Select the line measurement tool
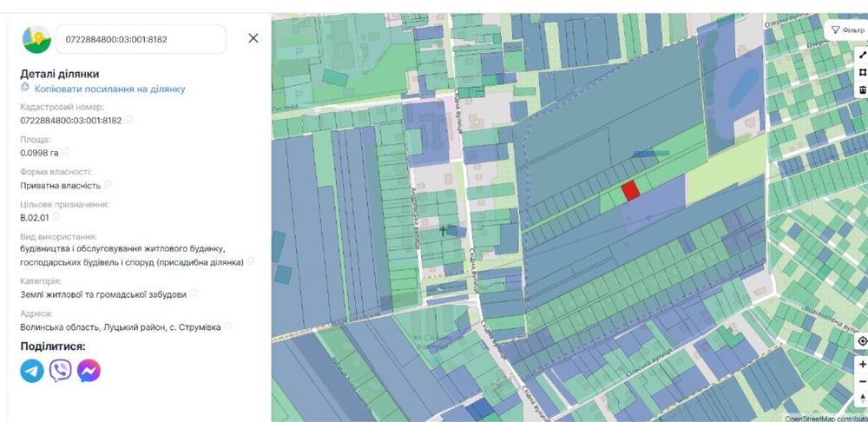The image size is (868, 422). 862,56
